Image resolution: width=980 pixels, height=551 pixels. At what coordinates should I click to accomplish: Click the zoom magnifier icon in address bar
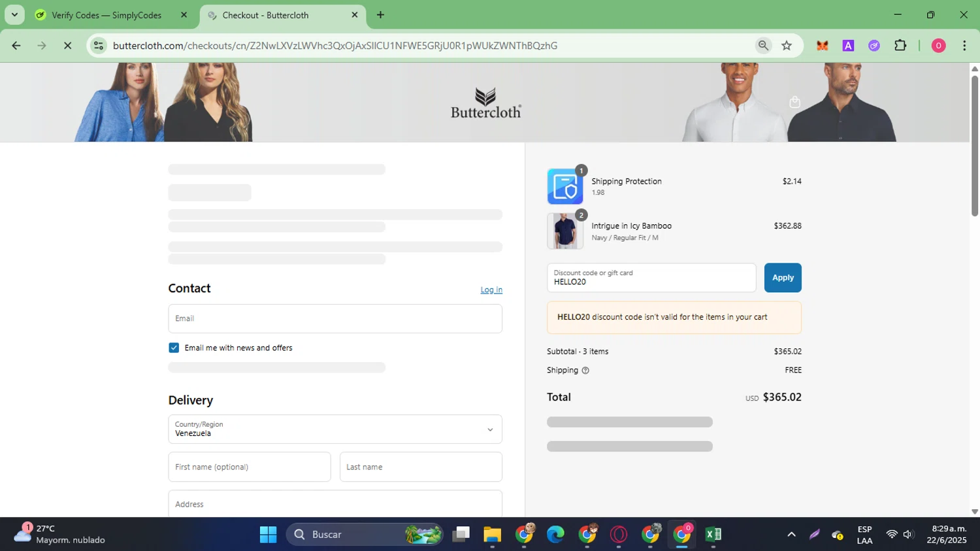tap(762, 45)
